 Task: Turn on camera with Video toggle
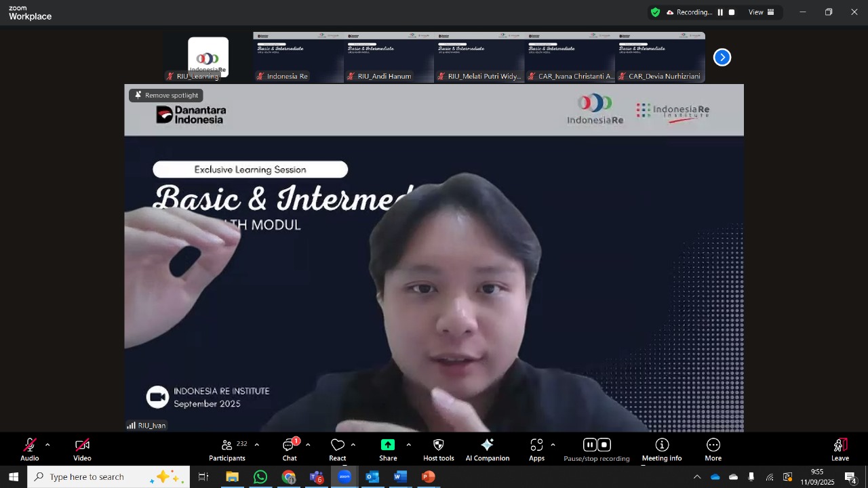pos(82,445)
